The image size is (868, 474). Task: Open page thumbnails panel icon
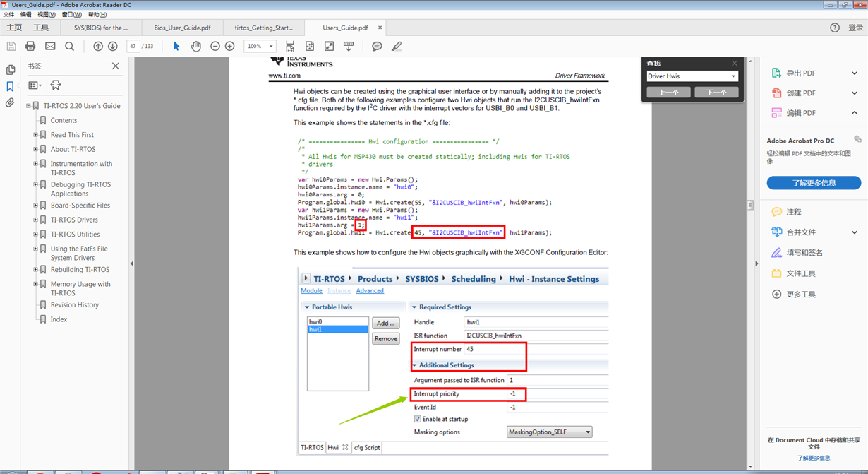point(10,70)
